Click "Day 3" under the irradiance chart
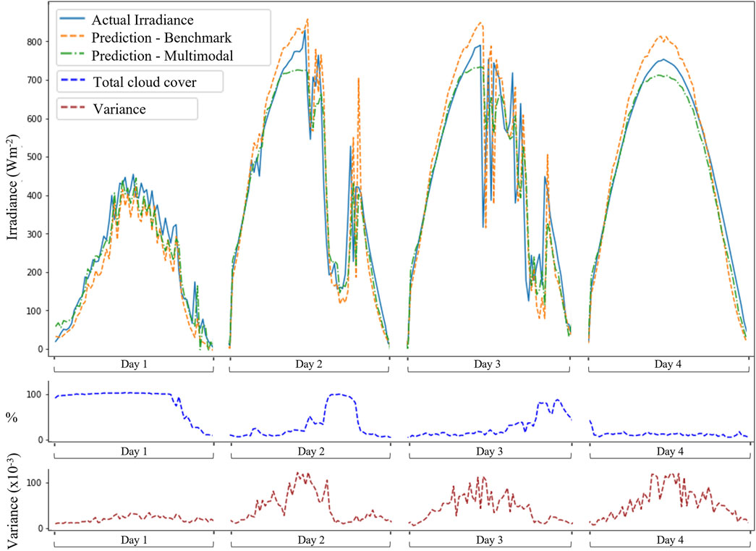Image resolution: width=756 pixels, height=551 pixels. [487, 363]
